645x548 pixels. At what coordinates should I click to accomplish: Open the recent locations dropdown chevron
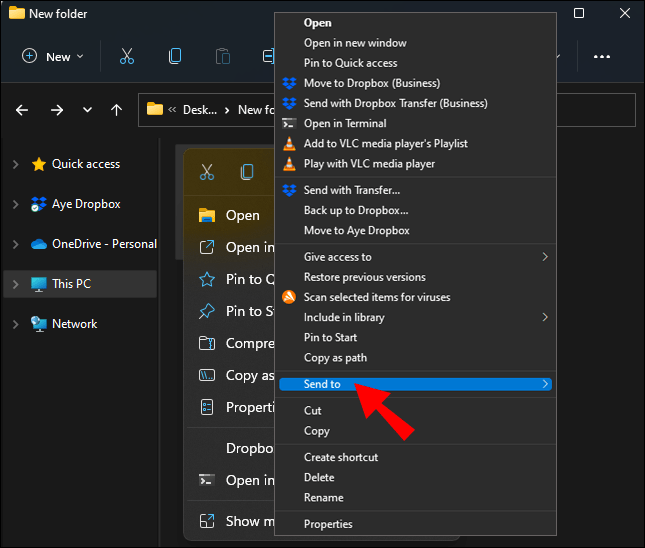[x=87, y=110]
